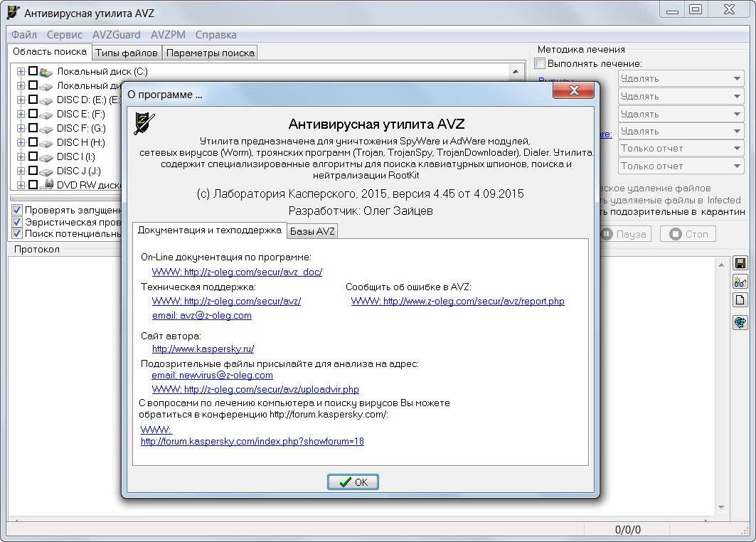
Task: Check the DISC F: (G:) checkbox
Action: coord(33,128)
